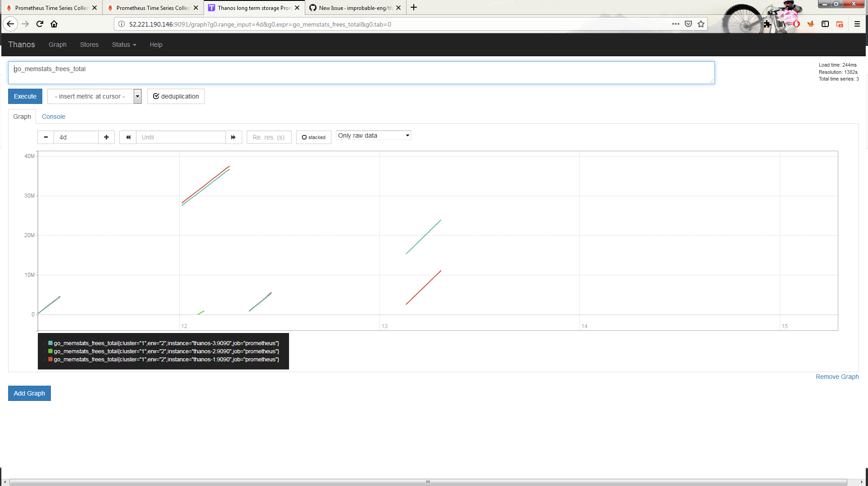
Task: Click the red thanos-1:9090 legend color swatch
Action: point(50,359)
